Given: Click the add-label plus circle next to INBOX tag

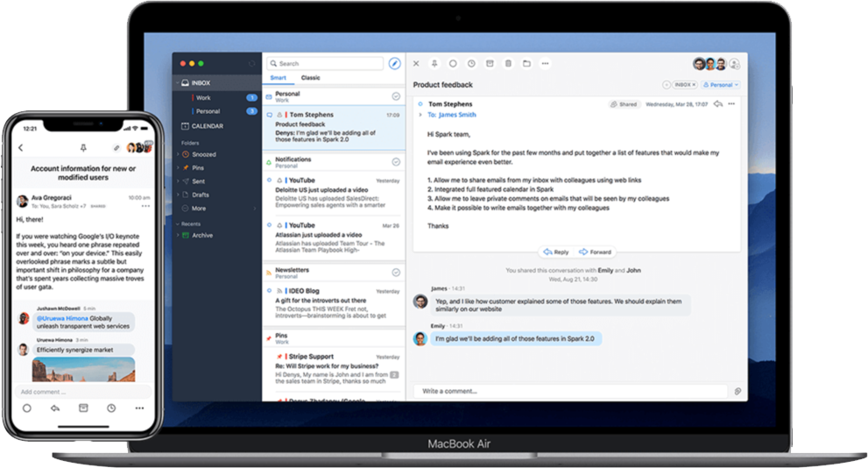Looking at the screenshot, I should click(x=667, y=85).
